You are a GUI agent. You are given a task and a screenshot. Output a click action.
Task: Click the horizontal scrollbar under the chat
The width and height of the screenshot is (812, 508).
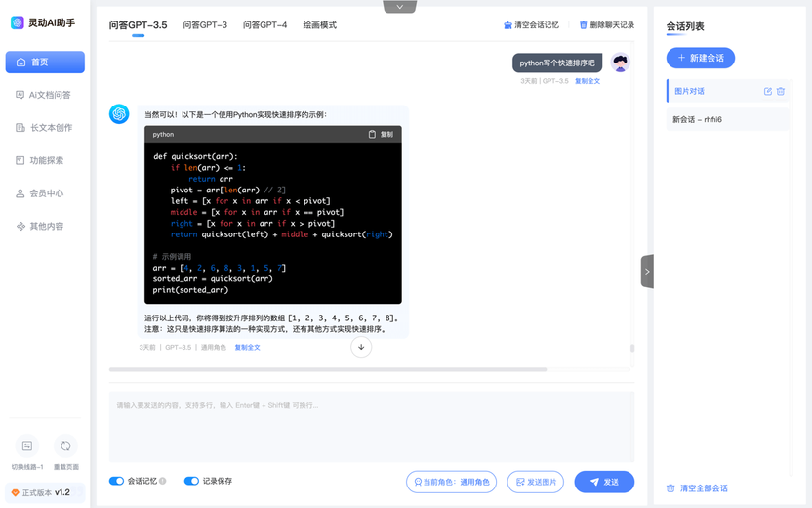pos(328,369)
